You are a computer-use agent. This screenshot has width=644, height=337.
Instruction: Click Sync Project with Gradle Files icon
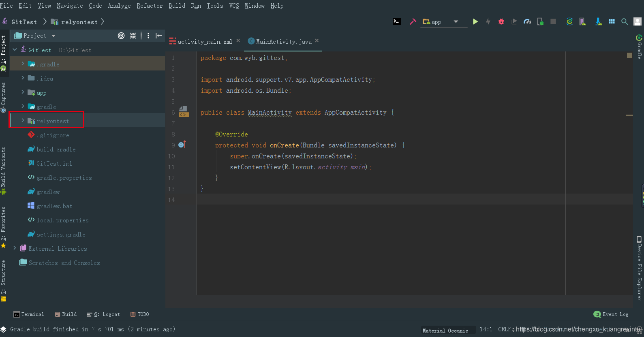tap(569, 21)
